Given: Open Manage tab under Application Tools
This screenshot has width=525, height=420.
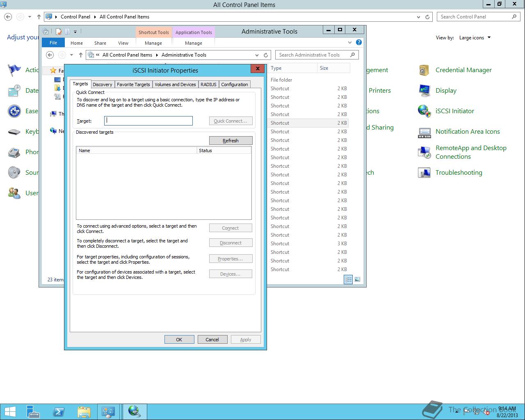Looking at the screenshot, I should coord(194,43).
